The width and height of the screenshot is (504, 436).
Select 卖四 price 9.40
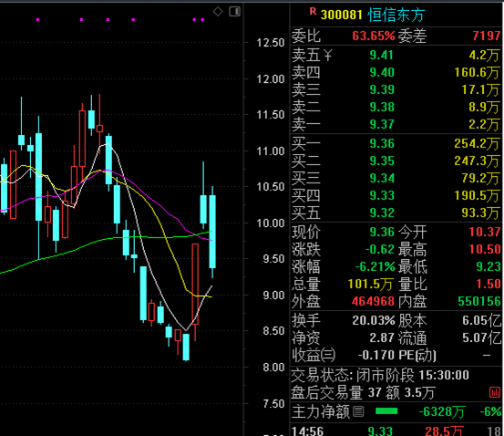(x=382, y=72)
